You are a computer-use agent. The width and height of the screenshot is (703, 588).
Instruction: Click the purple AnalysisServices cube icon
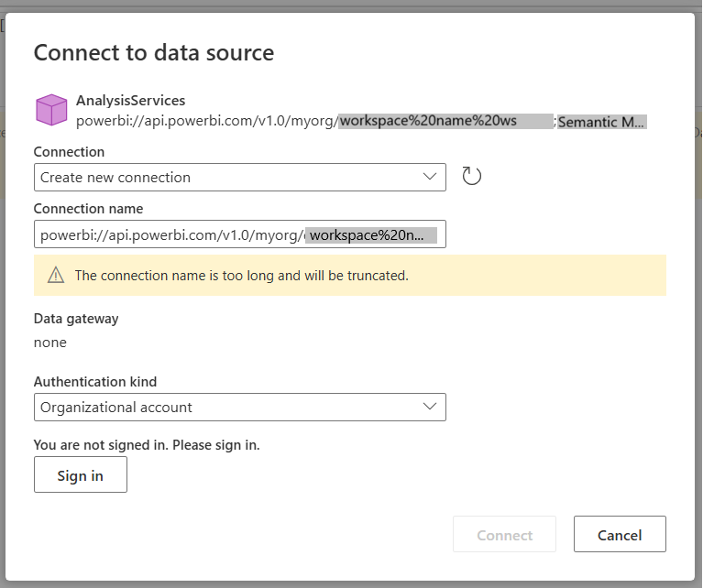click(x=51, y=110)
